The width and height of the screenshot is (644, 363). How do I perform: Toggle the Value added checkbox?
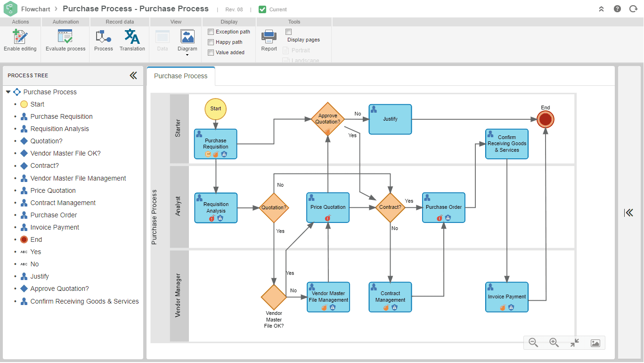(x=210, y=52)
